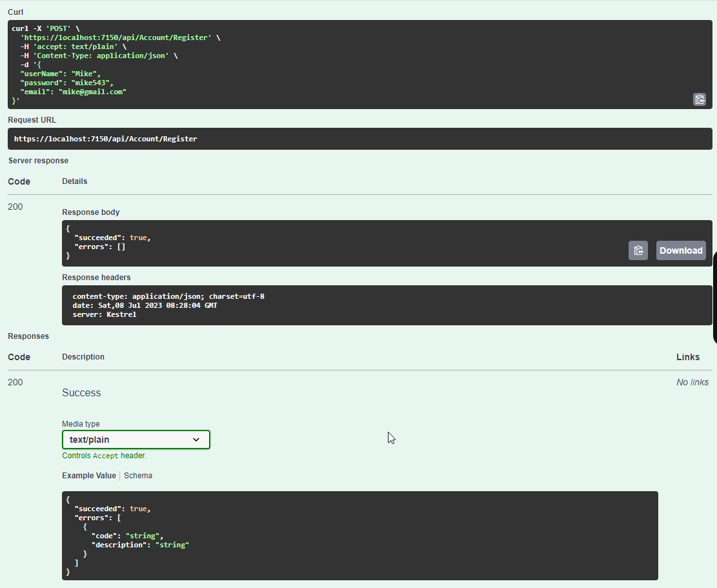The height and width of the screenshot is (588, 717).
Task: Click the Response body heading
Action: tap(91, 212)
